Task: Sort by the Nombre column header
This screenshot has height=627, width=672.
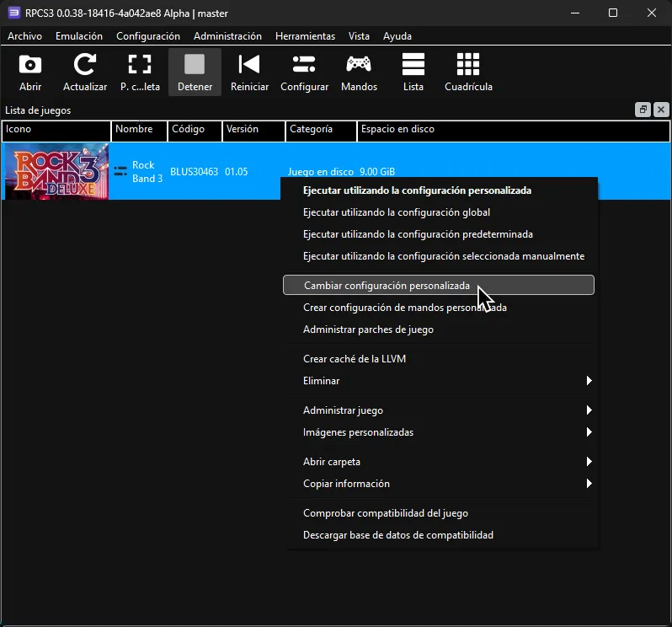Action: pyautogui.click(x=139, y=131)
